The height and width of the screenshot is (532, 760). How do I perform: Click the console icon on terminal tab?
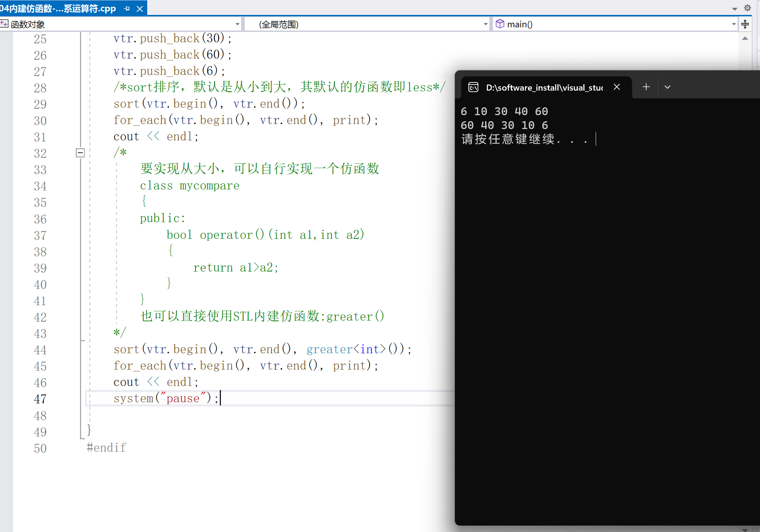pos(473,87)
